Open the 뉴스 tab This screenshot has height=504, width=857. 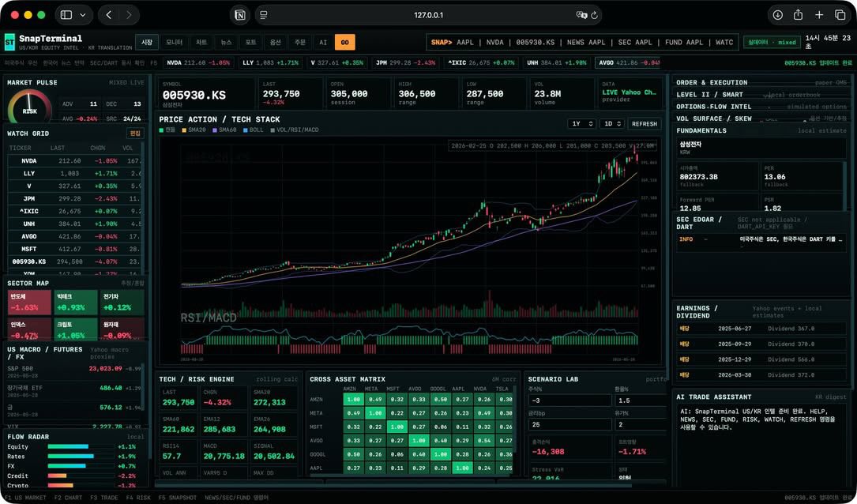point(226,42)
